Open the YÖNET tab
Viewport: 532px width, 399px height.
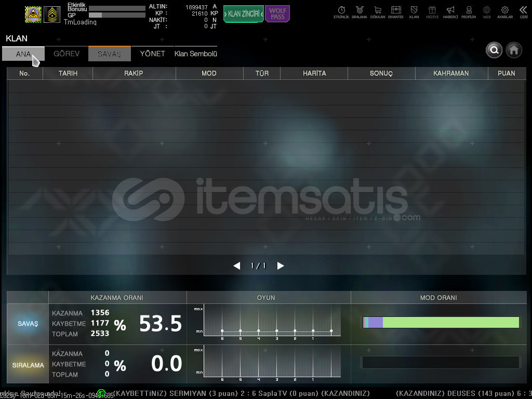(152, 54)
